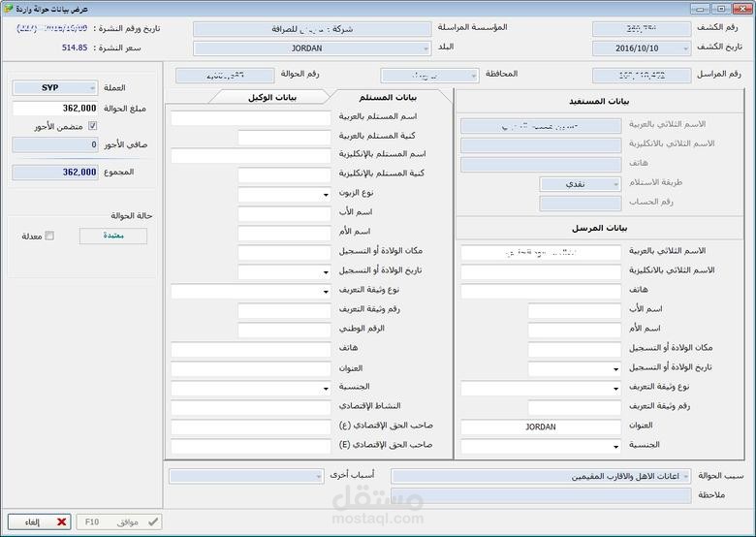
Task: Click sender اسم الأم field
Action: [574, 331]
